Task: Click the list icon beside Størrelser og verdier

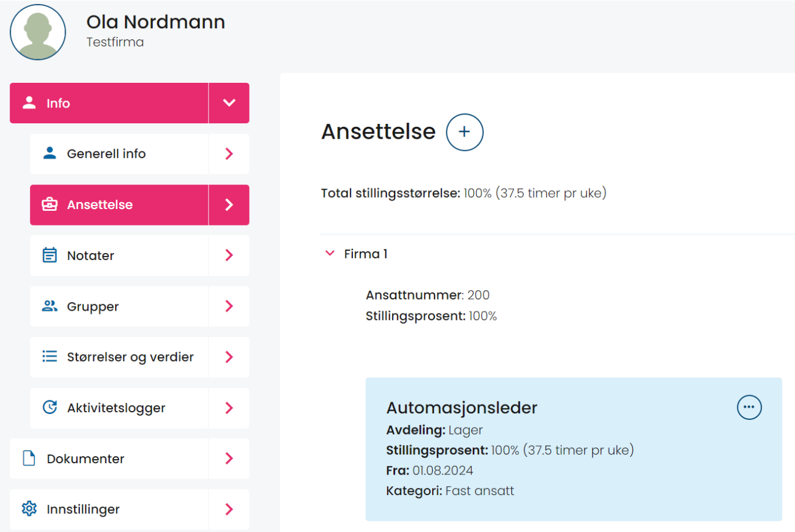Action: click(50, 356)
